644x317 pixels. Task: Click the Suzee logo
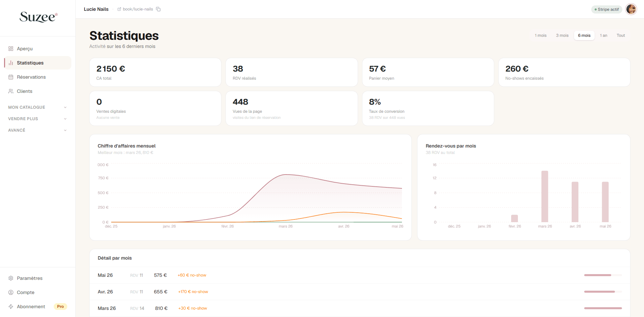[39, 17]
